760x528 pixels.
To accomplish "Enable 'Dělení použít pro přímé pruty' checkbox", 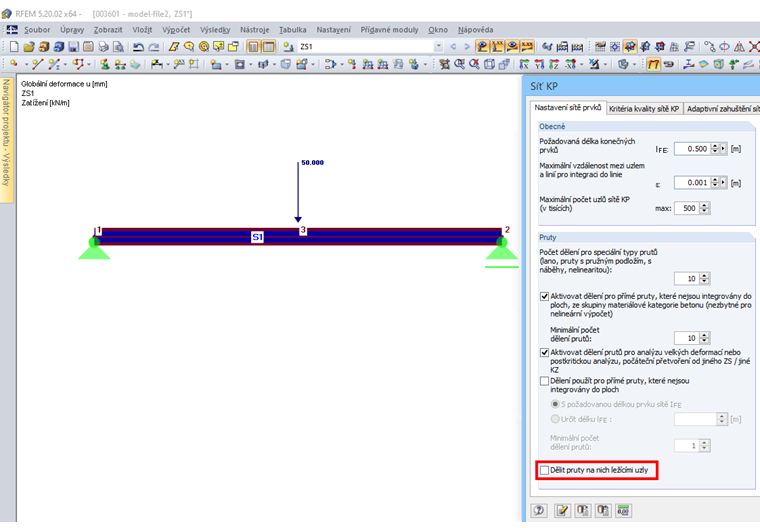I will click(x=544, y=381).
